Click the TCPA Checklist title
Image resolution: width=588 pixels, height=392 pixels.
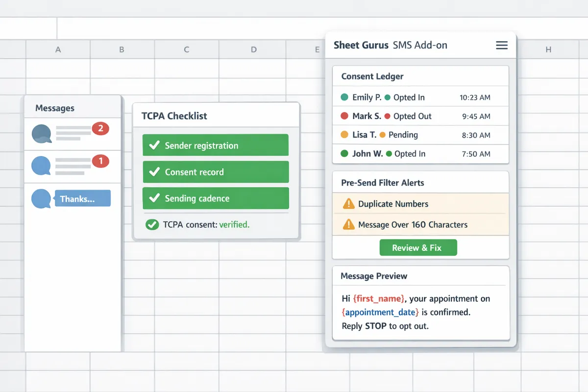174,116
